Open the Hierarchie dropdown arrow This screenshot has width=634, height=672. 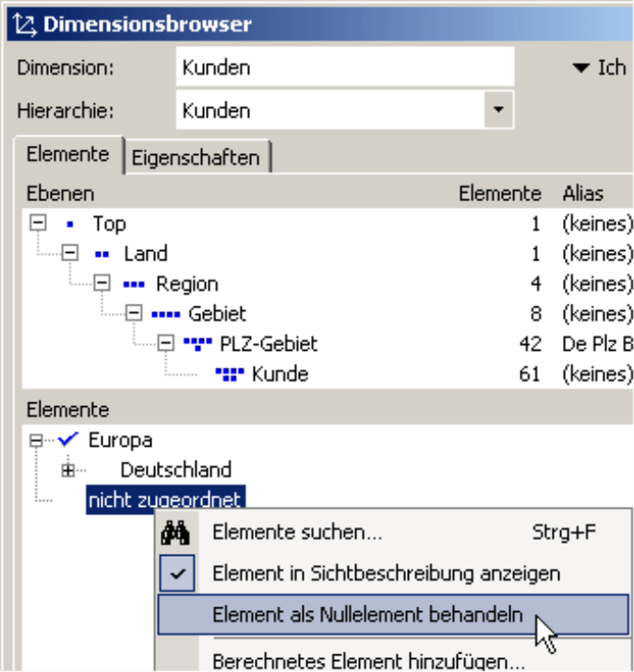[x=499, y=111]
